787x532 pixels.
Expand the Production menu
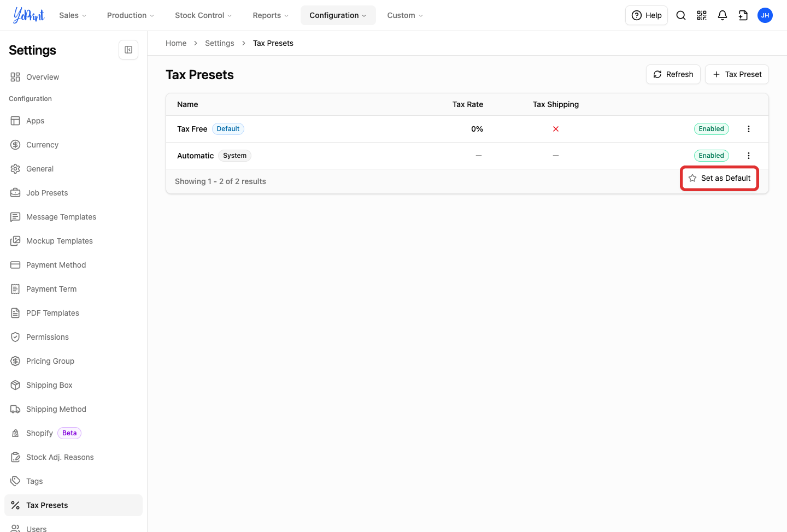(131, 15)
